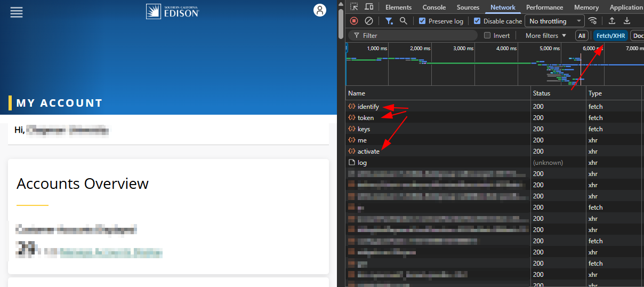Image resolution: width=644 pixels, height=287 pixels.
Task: Expand the More filters dropdown
Action: [x=546, y=36]
